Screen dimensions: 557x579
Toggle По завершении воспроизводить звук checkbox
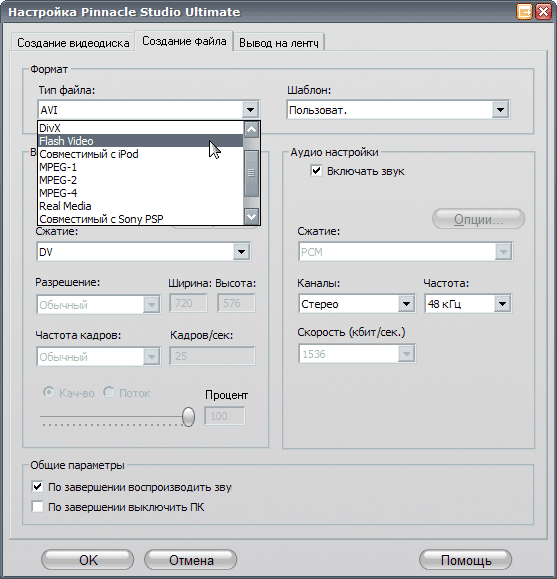click(37, 487)
